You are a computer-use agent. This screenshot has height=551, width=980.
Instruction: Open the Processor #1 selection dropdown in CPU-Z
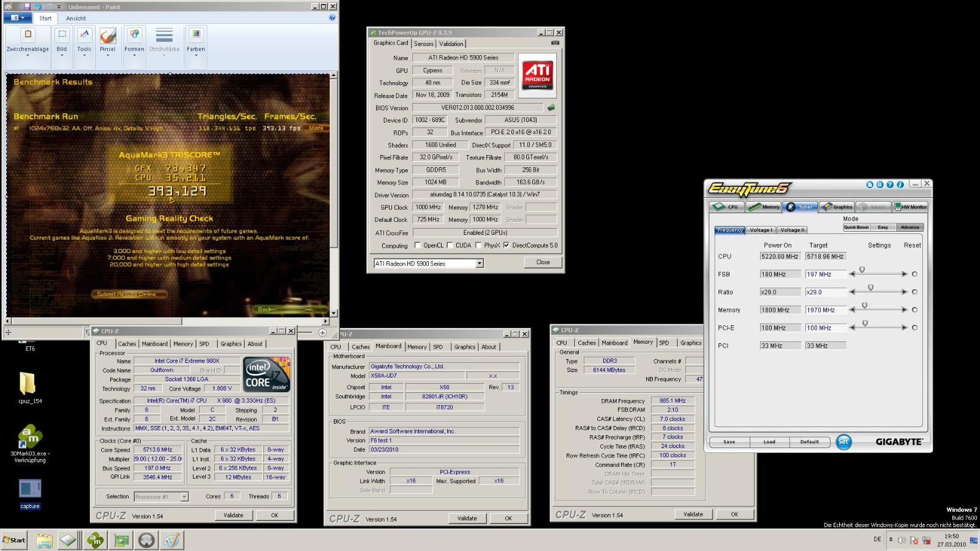(x=184, y=496)
